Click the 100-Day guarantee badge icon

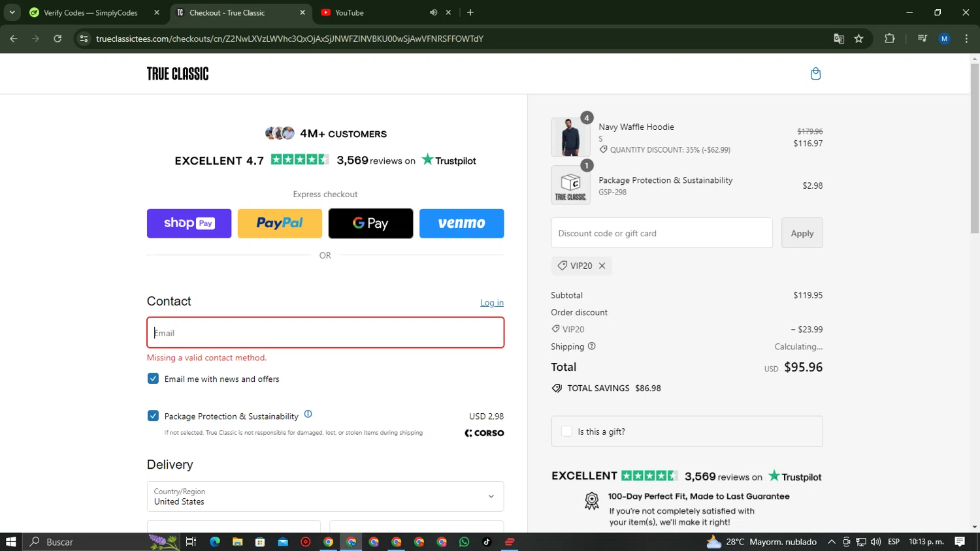pyautogui.click(x=592, y=501)
